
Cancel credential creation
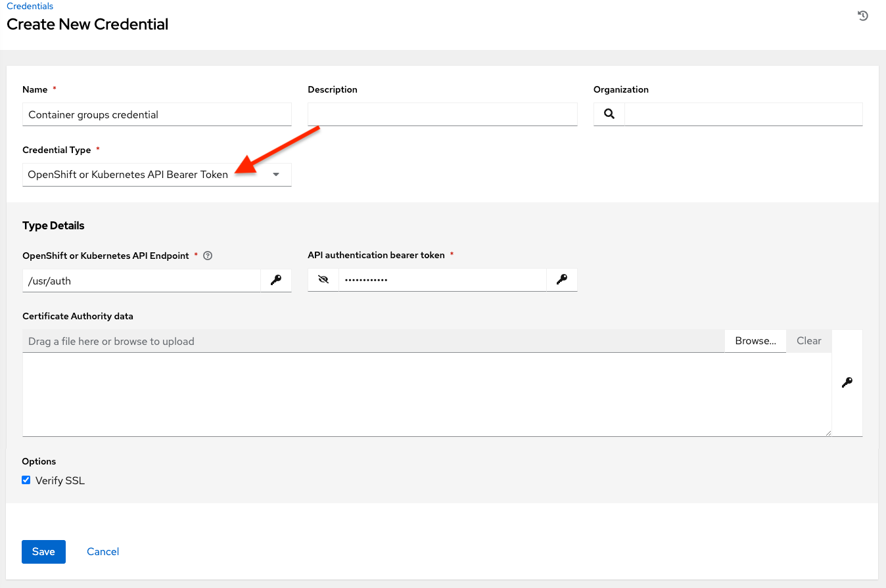pos(103,551)
